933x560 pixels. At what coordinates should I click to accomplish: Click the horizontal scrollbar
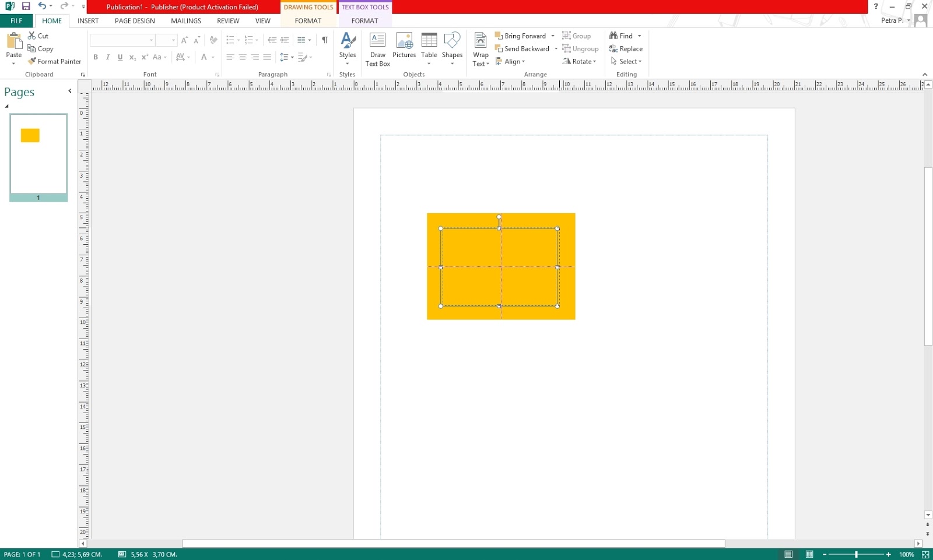[454, 544]
